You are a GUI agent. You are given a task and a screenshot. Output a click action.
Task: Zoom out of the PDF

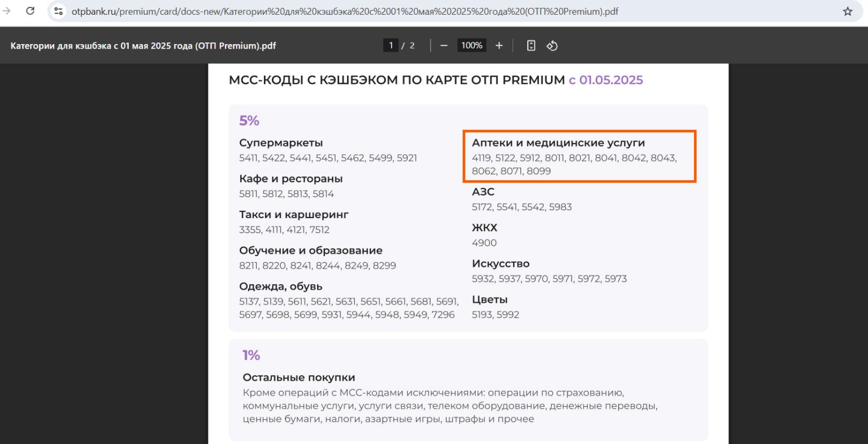point(444,46)
